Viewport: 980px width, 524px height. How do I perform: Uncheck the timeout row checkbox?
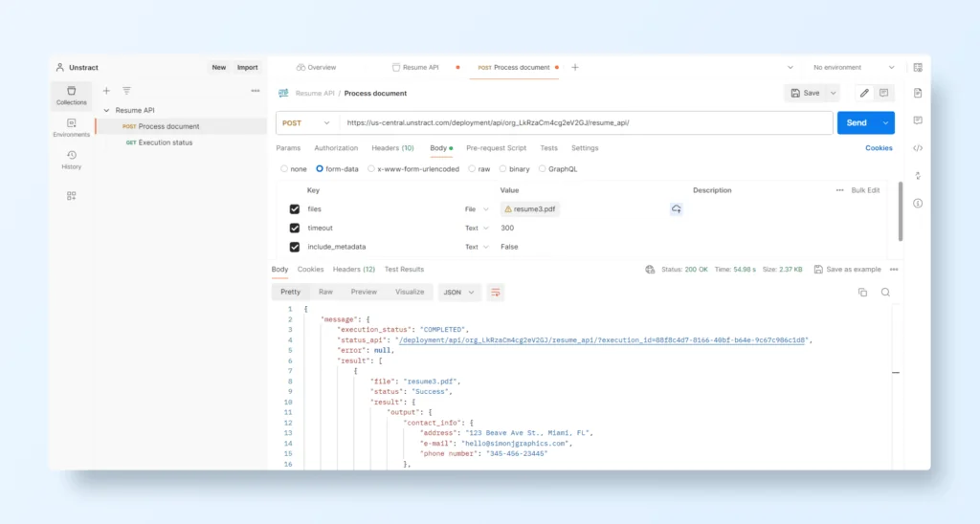point(295,228)
